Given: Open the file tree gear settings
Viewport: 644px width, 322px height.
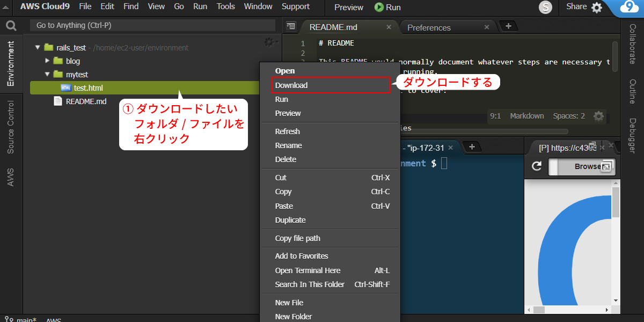Looking at the screenshot, I should pyautogui.click(x=270, y=42).
